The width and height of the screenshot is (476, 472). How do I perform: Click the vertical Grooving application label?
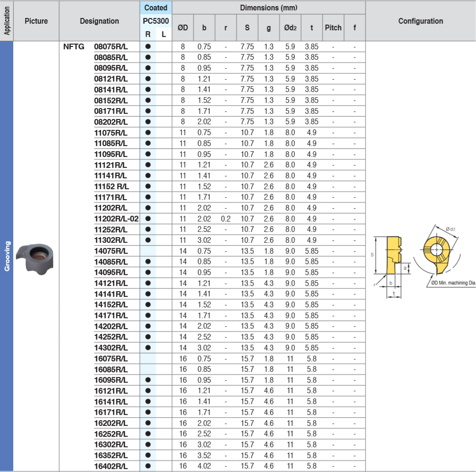pos(7,256)
